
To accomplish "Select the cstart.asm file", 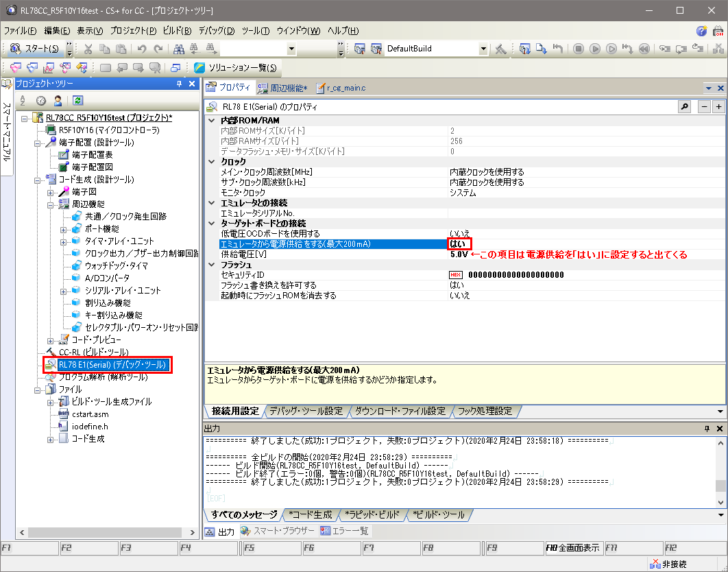I will pyautogui.click(x=90, y=414).
